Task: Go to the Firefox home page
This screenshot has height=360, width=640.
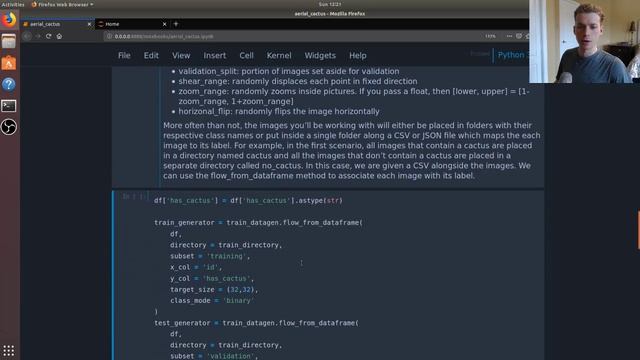Action: tap(59, 36)
